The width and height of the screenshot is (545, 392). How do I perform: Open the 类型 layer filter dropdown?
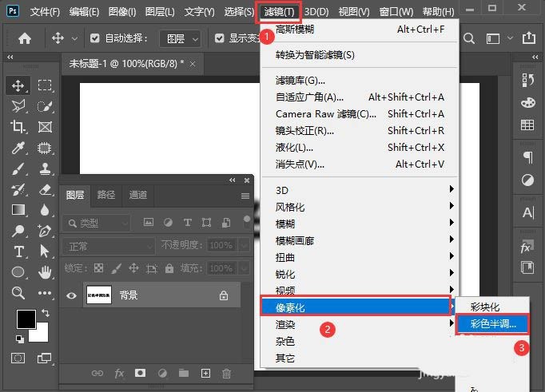tap(97, 223)
